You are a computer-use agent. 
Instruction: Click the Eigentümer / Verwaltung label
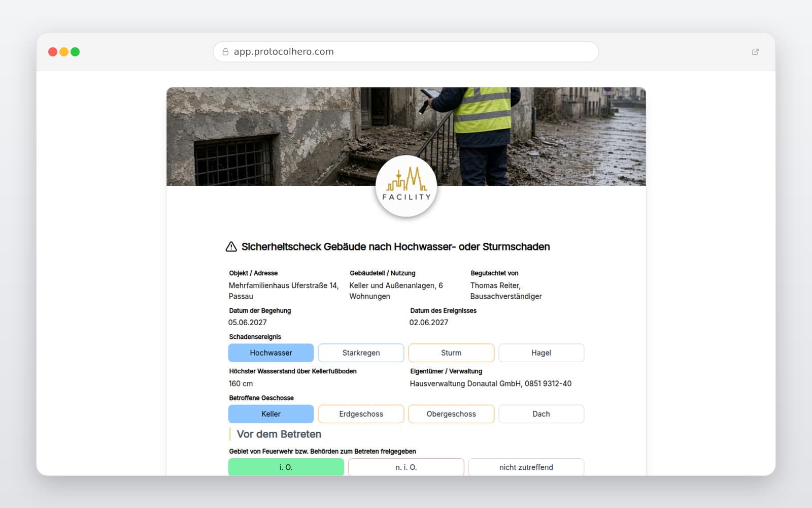click(446, 371)
